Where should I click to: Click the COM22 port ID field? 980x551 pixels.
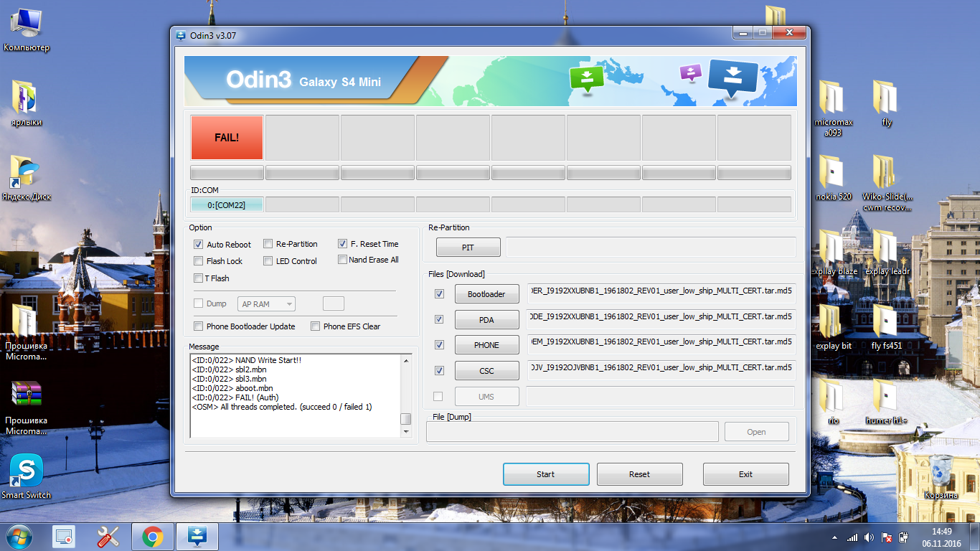pos(227,205)
